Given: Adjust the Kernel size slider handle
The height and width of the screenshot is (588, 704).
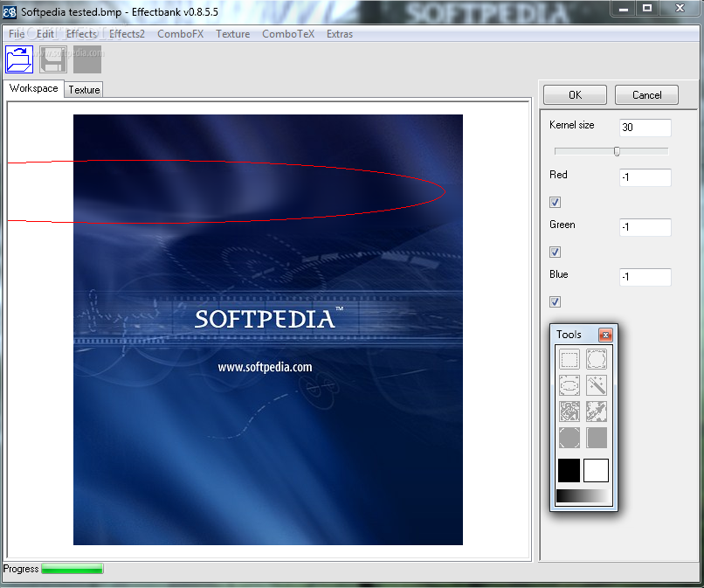Looking at the screenshot, I should (x=617, y=151).
